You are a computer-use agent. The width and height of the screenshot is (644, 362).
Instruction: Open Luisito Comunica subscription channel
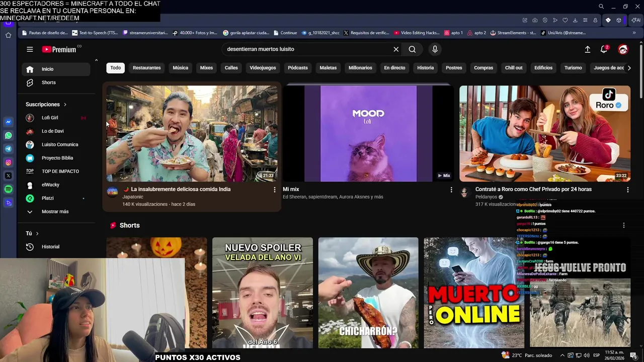[56, 144]
